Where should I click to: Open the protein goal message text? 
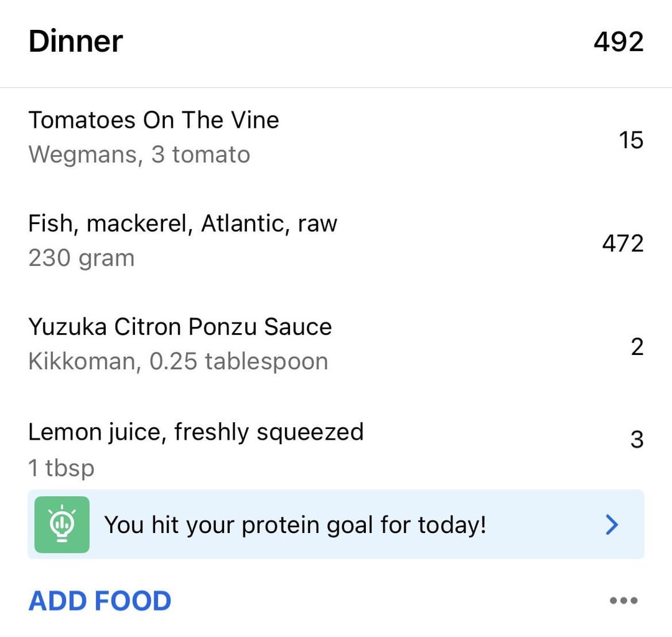point(295,525)
